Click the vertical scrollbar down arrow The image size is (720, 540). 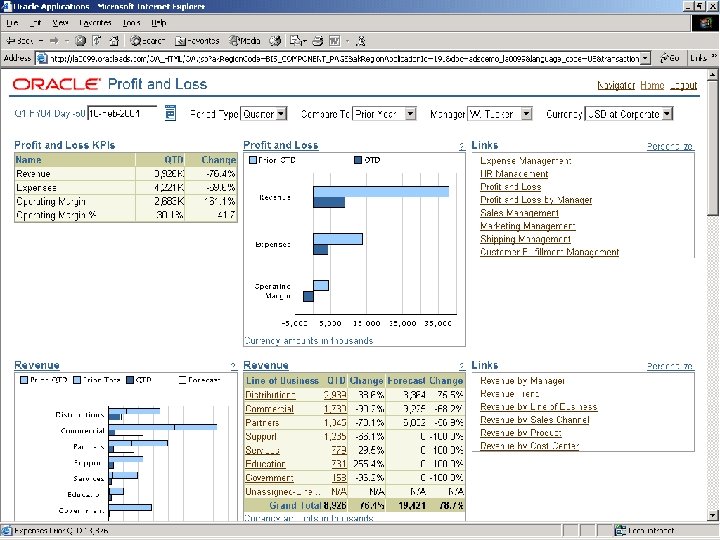(713, 515)
